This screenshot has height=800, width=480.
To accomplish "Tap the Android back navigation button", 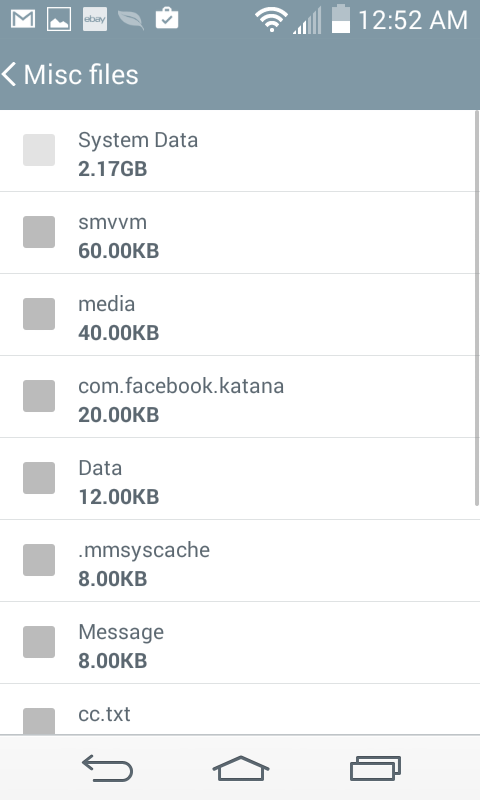I will (108, 768).
